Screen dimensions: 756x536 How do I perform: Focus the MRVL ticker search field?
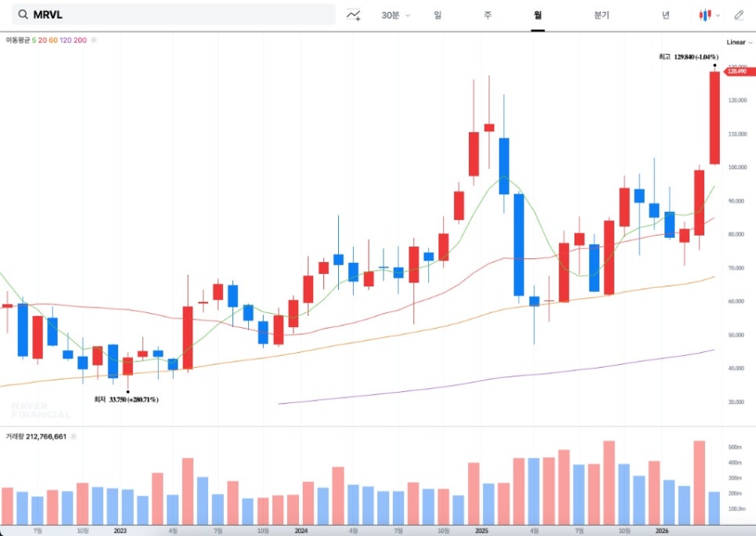pos(180,15)
